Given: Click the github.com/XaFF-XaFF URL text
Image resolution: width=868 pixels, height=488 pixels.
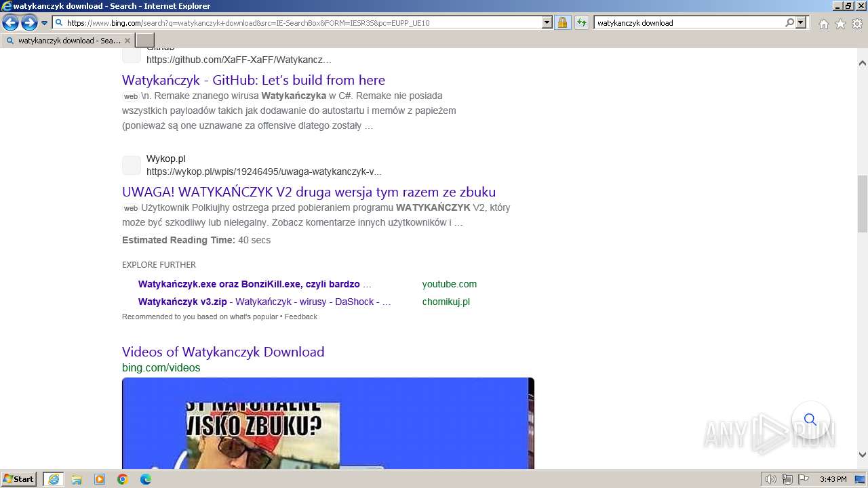Looking at the screenshot, I should [x=239, y=60].
